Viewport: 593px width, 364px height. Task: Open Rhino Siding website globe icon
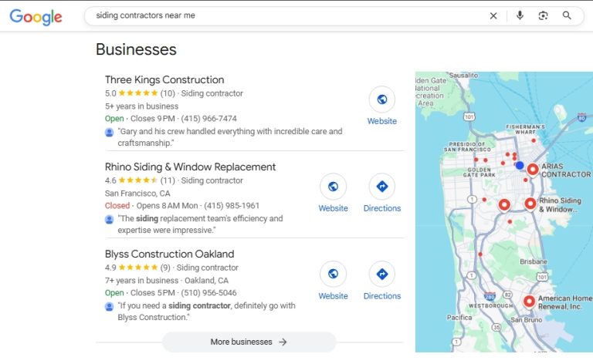pos(334,187)
